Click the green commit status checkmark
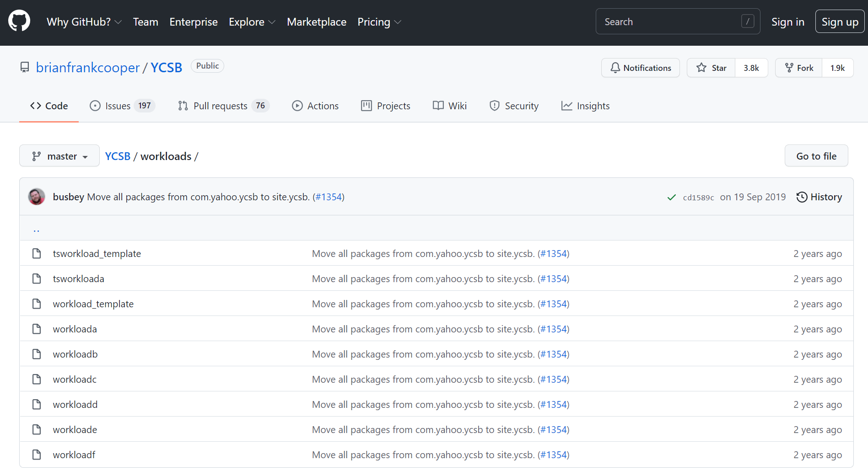 click(x=671, y=197)
